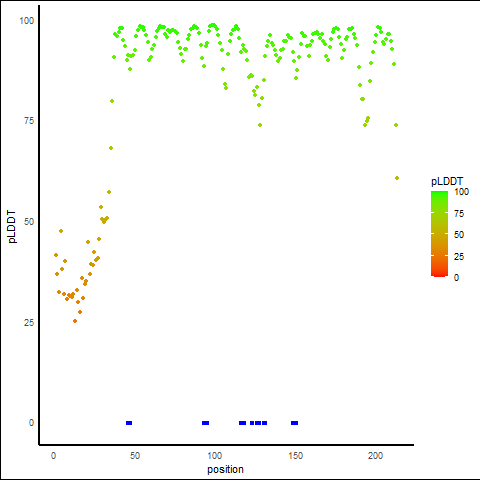Click the lowest orange point near pLDDT 25
Viewport: 480px width, 480px height.
pyautogui.click(x=75, y=321)
